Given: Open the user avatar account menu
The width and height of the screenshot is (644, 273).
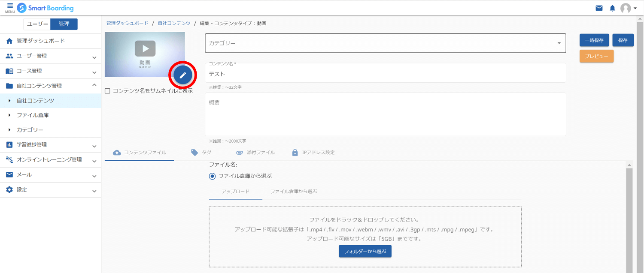Looking at the screenshot, I should [x=626, y=8].
